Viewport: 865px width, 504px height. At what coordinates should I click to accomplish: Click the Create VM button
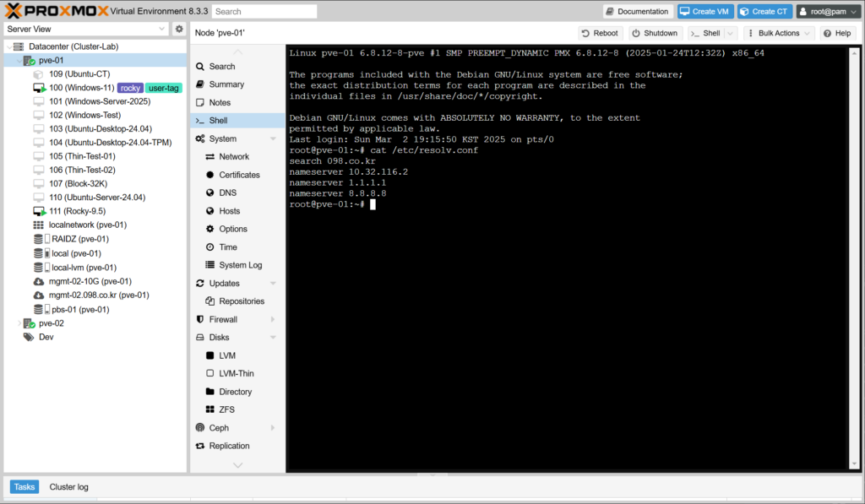tap(705, 12)
